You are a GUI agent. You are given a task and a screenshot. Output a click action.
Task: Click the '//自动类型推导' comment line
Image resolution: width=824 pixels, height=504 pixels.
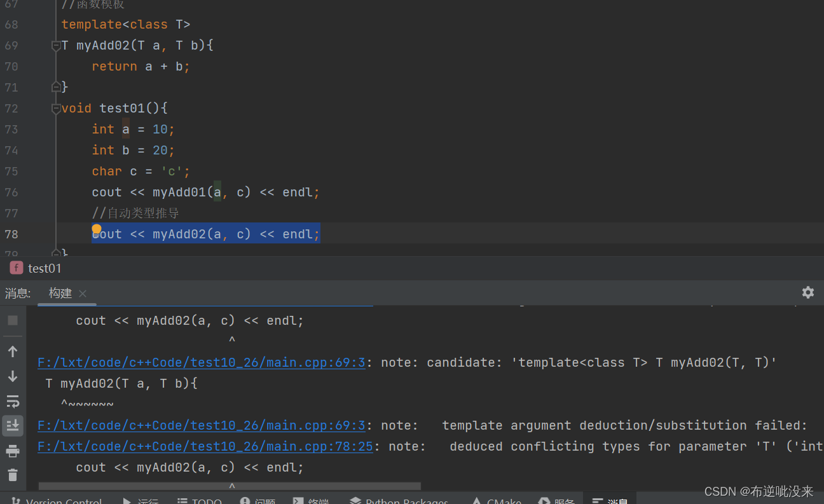[135, 214]
